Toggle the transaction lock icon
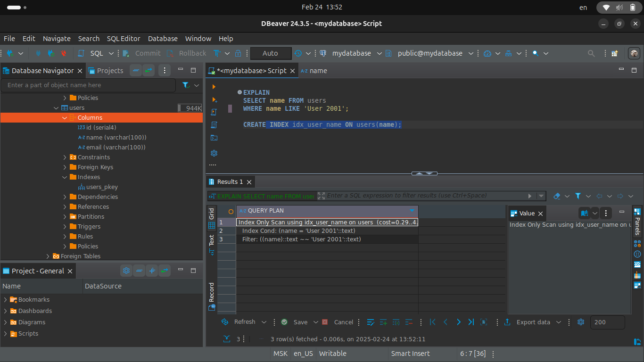644x362 pixels. (x=239, y=53)
